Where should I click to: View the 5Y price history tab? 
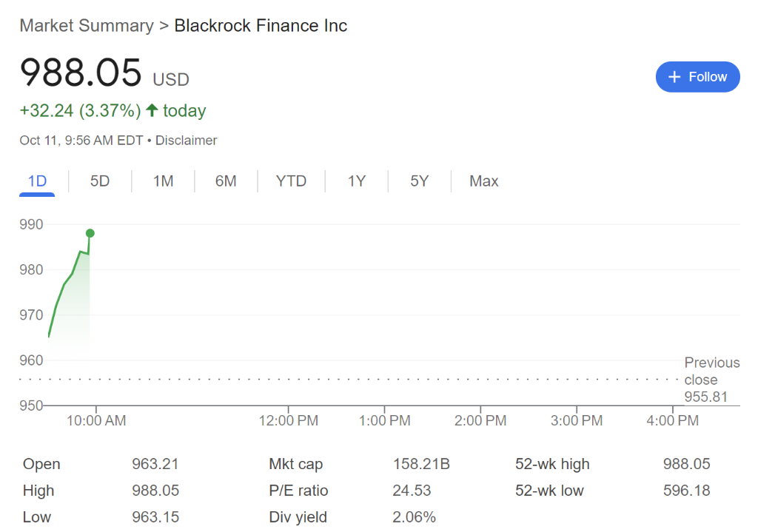point(419,181)
